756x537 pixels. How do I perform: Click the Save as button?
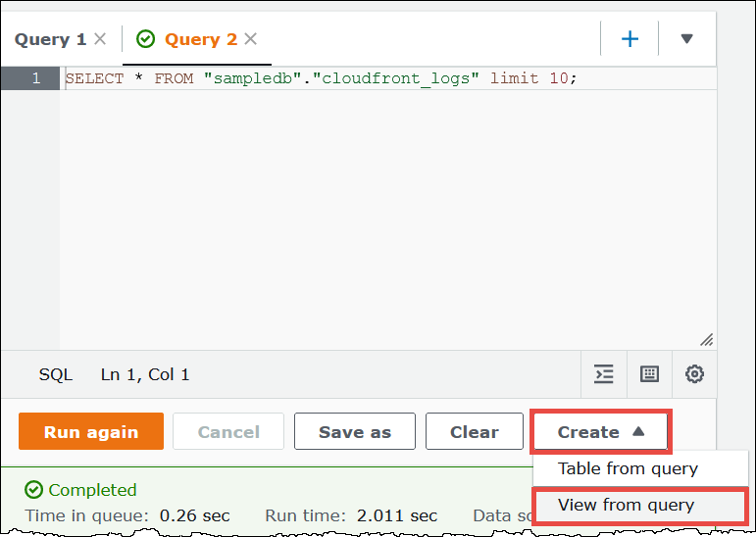(354, 432)
